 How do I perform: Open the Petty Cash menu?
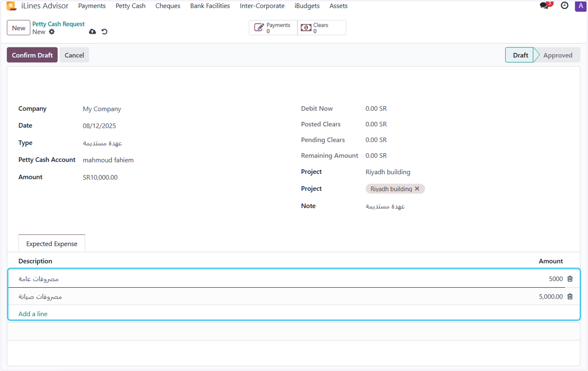[x=130, y=6]
